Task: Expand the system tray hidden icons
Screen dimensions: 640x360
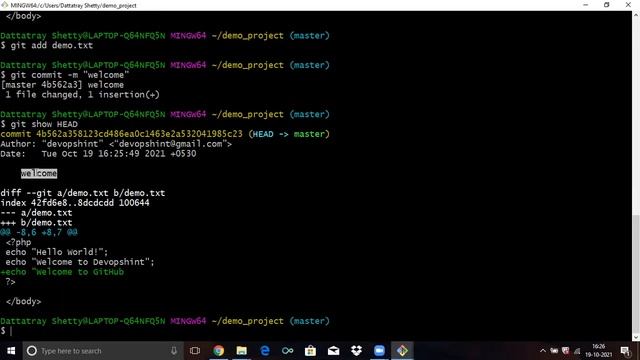Action: 543,351
